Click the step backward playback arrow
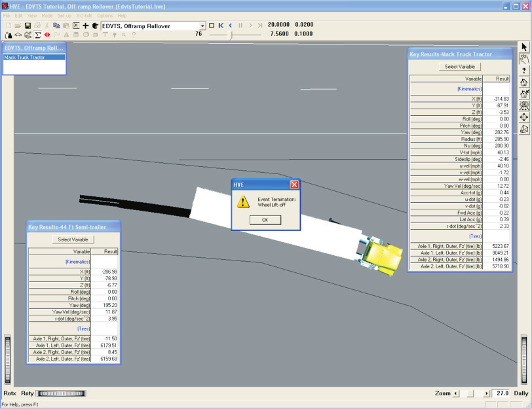 (x=231, y=26)
